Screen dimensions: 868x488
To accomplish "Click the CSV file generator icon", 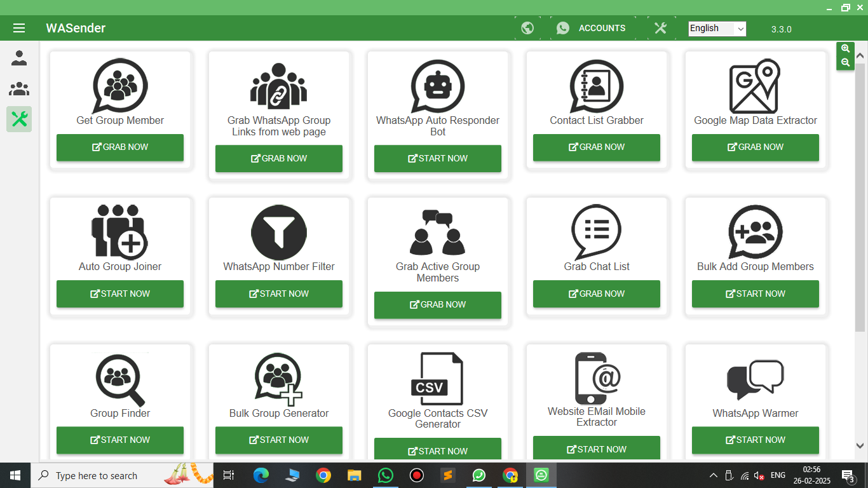I will pos(438,379).
